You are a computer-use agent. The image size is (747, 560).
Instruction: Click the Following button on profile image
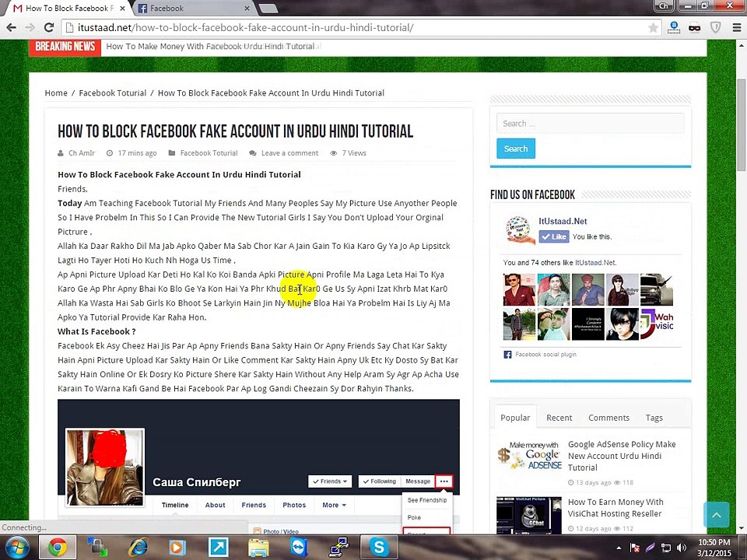pos(380,481)
